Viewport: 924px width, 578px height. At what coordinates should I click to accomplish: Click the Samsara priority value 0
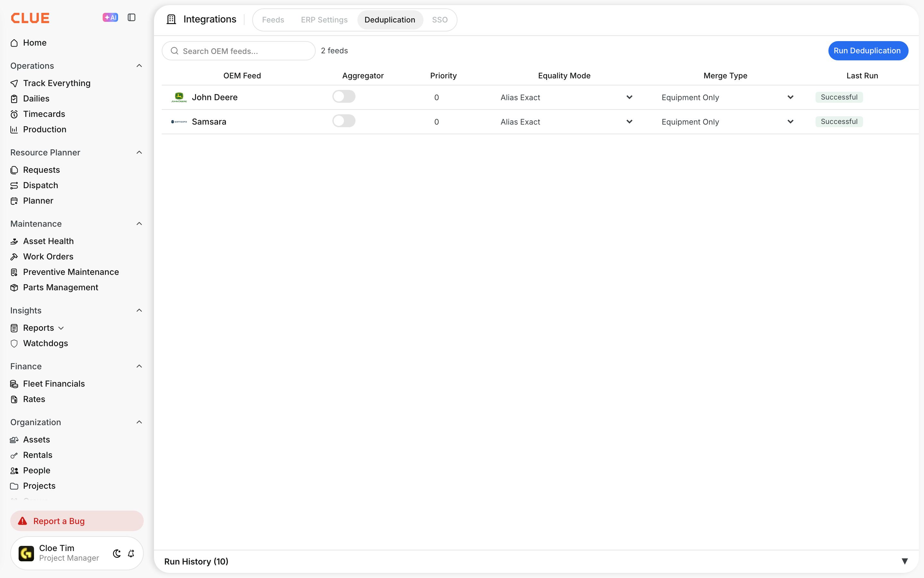[x=436, y=122]
